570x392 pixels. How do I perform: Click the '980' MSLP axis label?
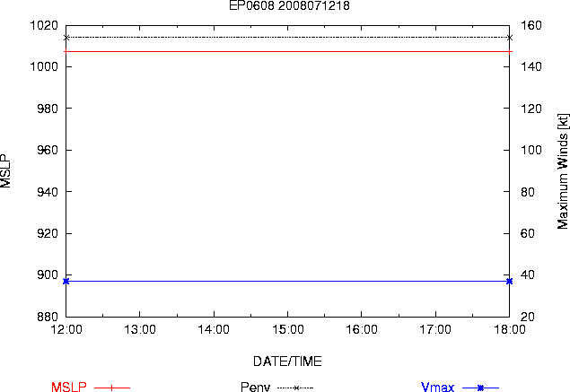48,109
